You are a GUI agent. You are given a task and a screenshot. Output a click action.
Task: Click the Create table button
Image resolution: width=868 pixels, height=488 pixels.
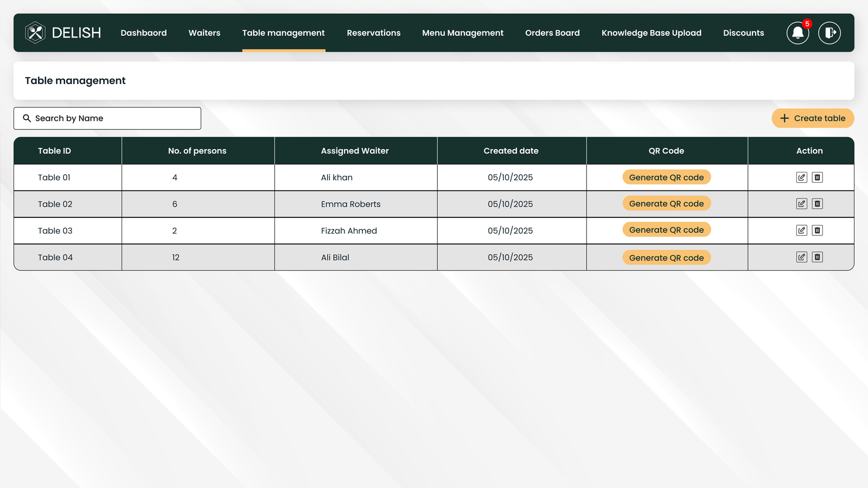click(813, 118)
